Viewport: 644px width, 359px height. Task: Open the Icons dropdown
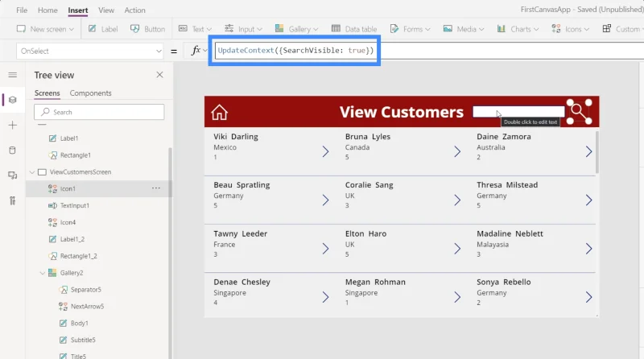point(571,29)
